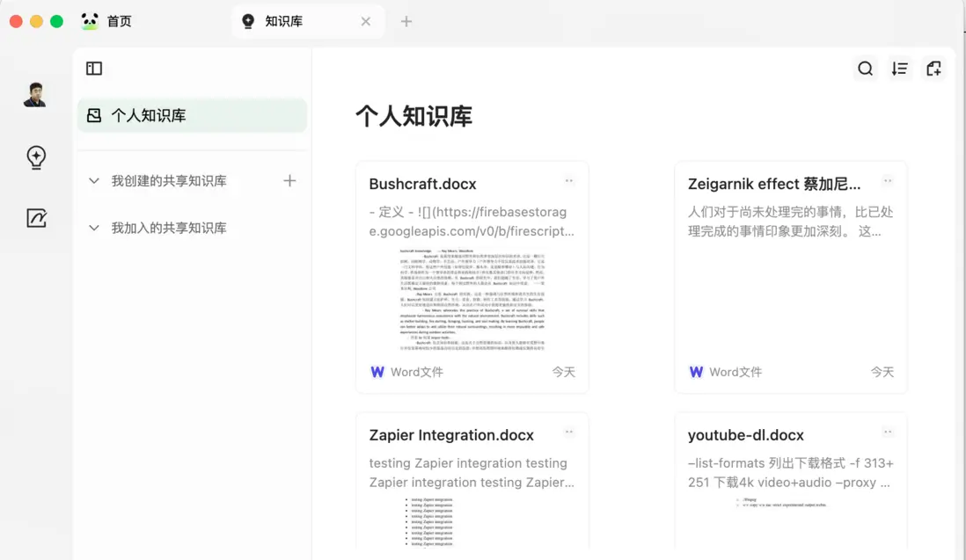Open the Zapier Integration.docx title
This screenshot has width=966, height=560.
(451, 435)
